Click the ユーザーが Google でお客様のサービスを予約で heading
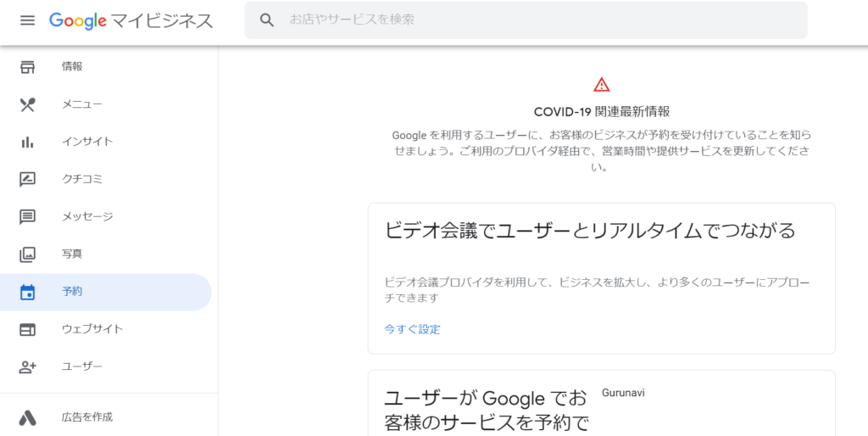Image resolution: width=868 pixels, height=436 pixels. [x=486, y=411]
